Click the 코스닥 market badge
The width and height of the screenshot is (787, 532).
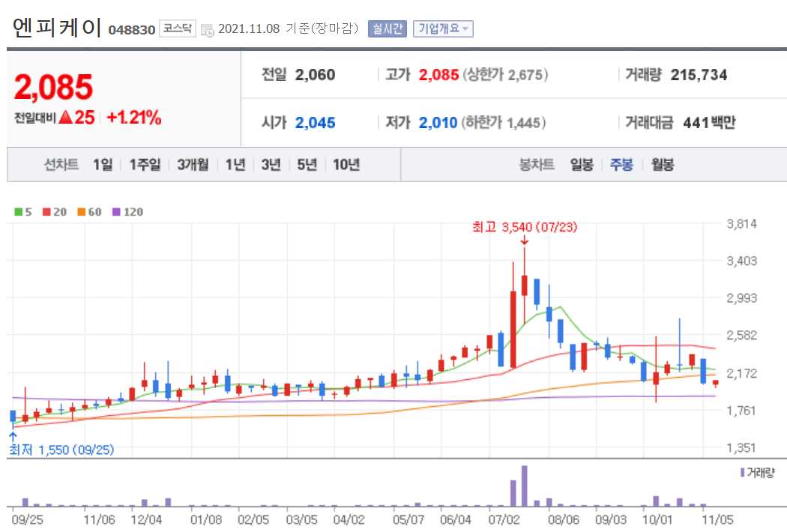pos(177,28)
